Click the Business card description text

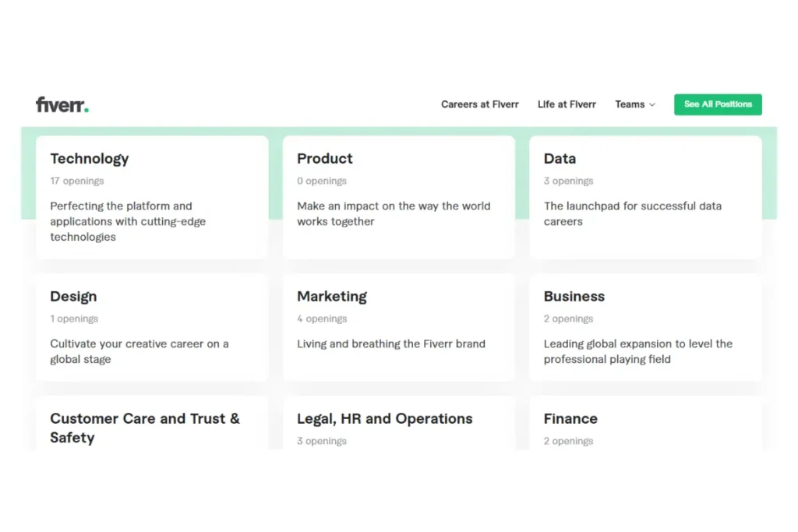click(638, 351)
